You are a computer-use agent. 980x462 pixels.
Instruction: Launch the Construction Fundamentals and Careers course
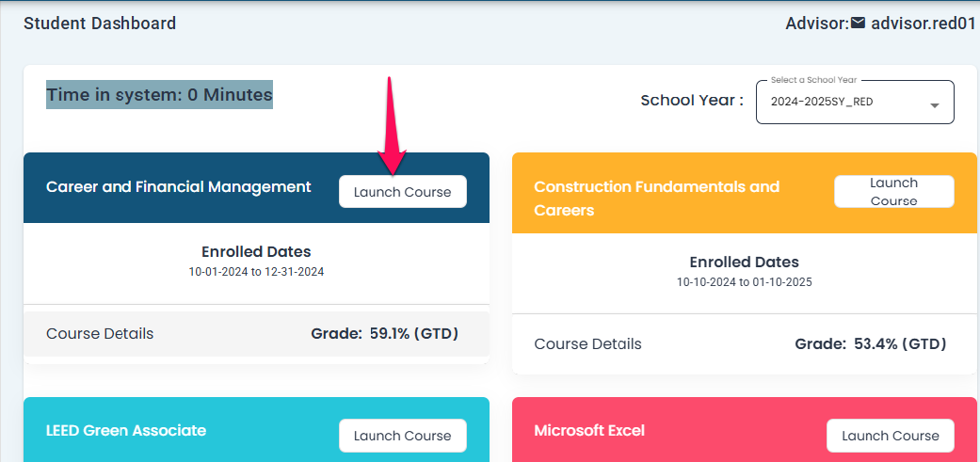893,192
